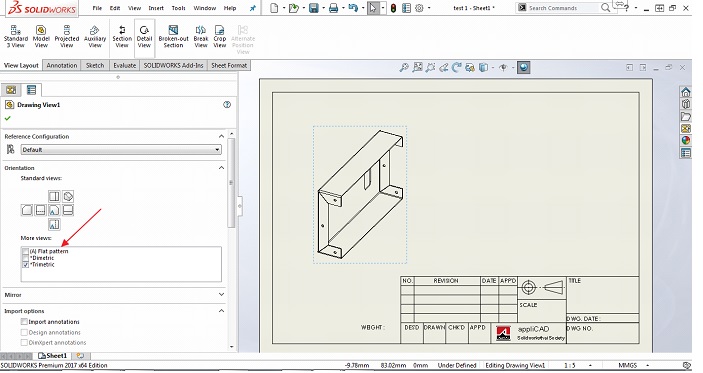
Task: Check the *Dimetric view
Action: (x=26, y=258)
